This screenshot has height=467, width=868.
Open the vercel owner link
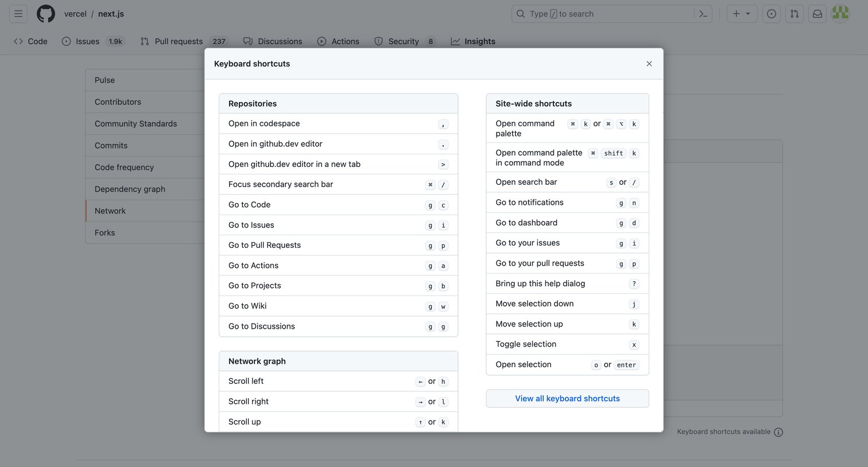[75, 14]
